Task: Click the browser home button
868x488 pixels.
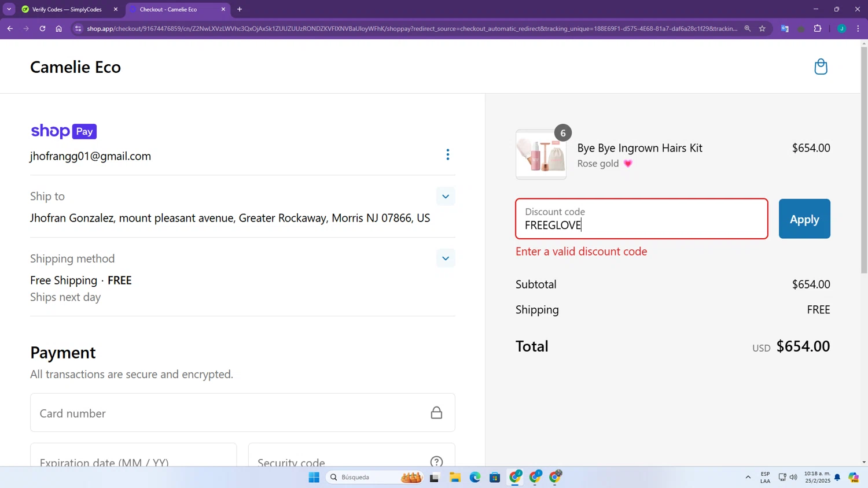Action: pos(58,28)
